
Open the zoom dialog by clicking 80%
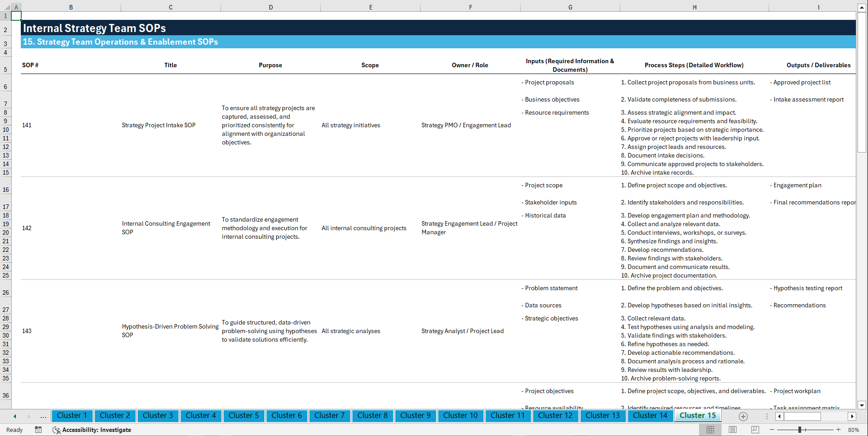pyautogui.click(x=854, y=430)
